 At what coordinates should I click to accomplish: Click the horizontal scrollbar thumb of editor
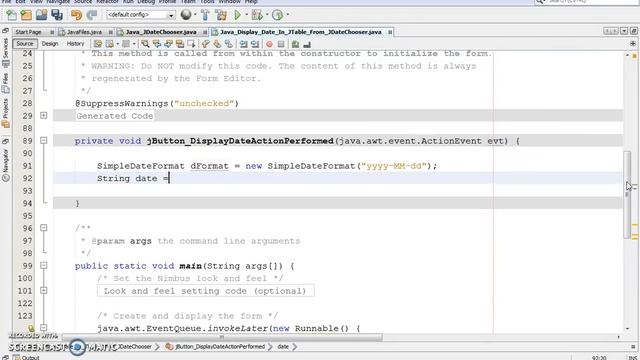[222, 337]
